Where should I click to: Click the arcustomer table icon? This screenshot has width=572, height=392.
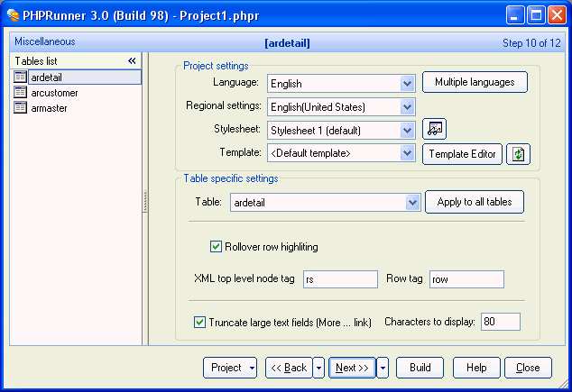click(20, 92)
